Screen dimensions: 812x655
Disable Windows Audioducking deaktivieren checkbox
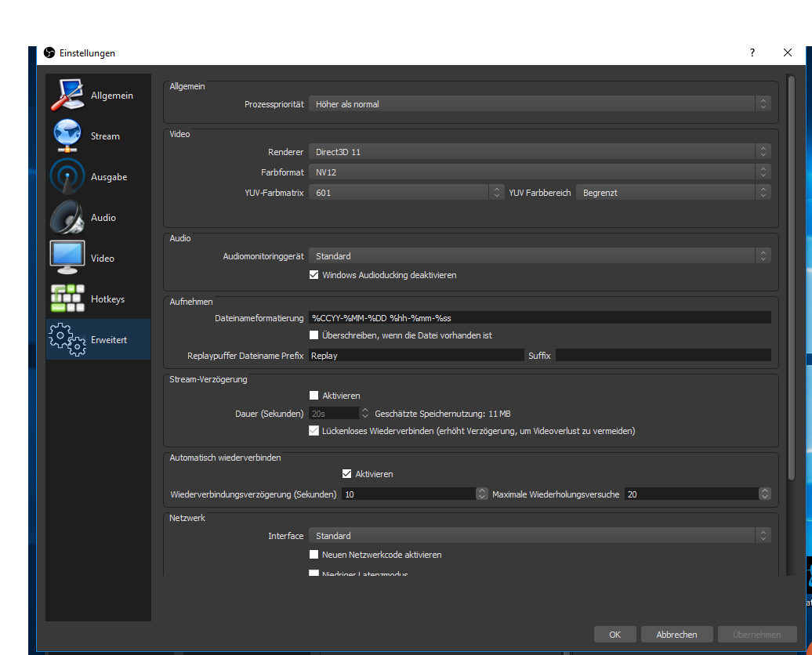pos(314,275)
